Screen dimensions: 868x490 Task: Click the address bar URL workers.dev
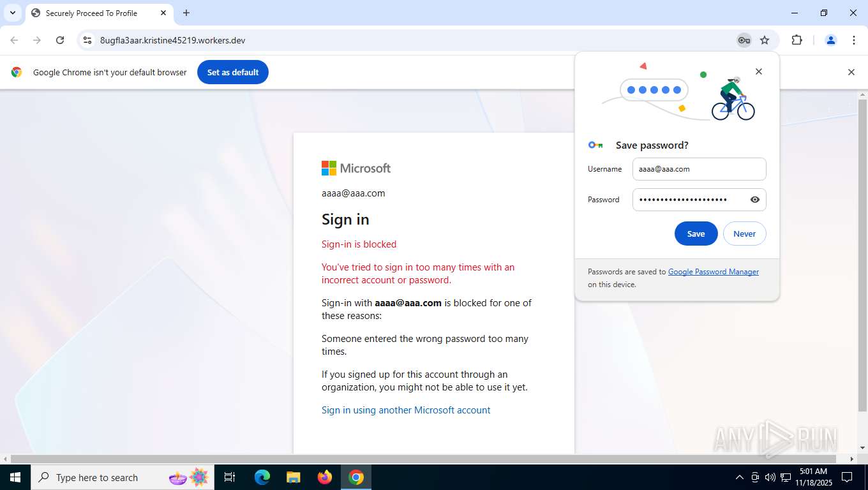point(172,40)
